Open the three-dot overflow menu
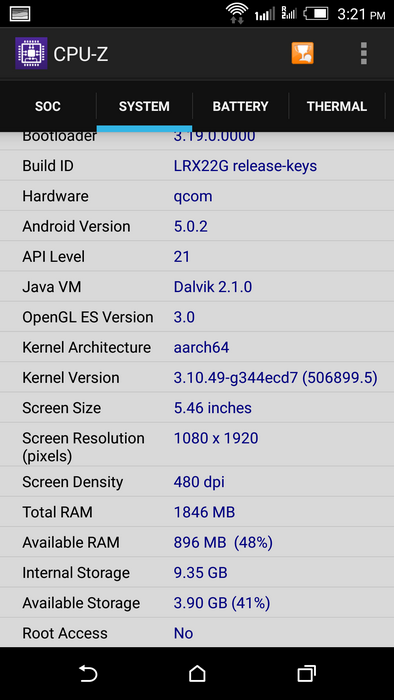 point(364,54)
